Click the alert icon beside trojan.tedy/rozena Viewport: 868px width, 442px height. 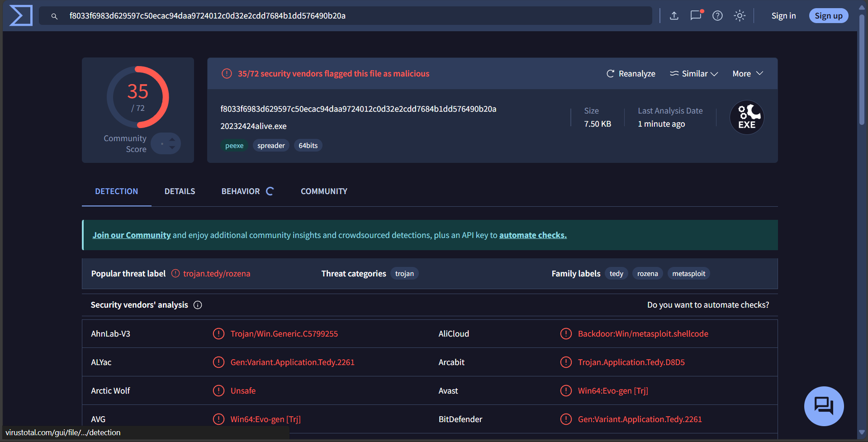pos(175,273)
